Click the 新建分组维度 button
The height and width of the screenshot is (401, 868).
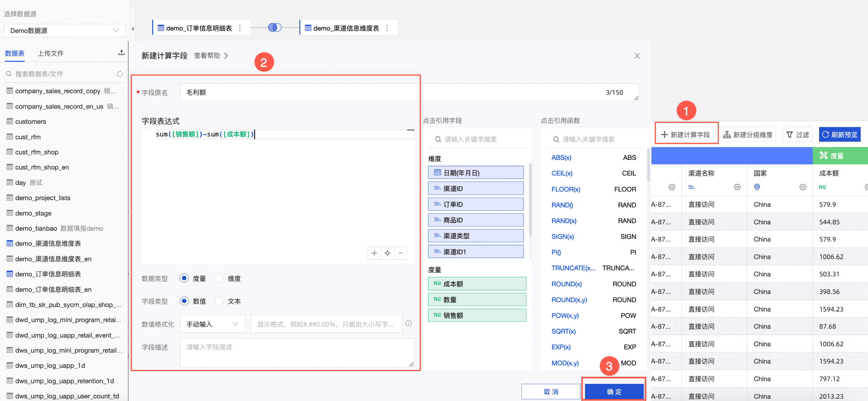click(x=748, y=135)
